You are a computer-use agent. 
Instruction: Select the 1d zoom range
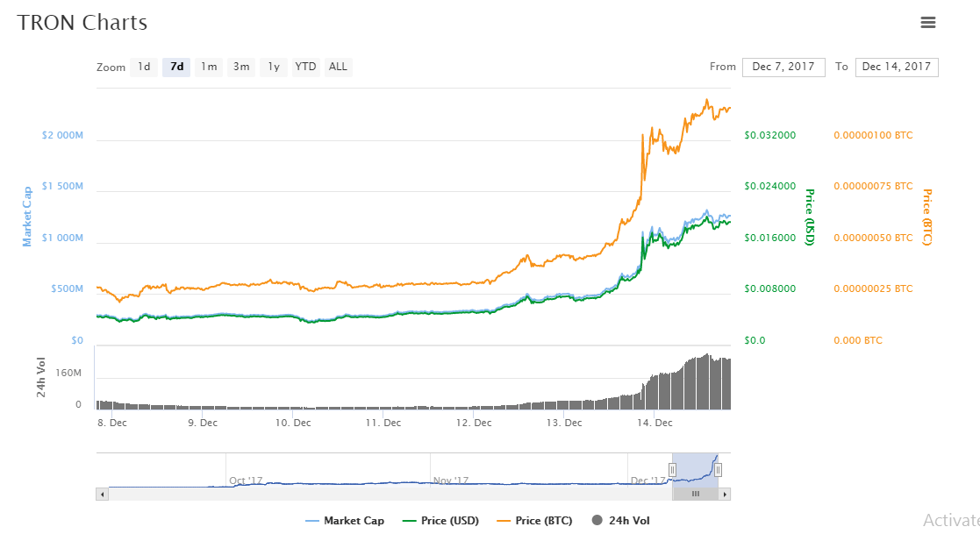click(x=144, y=67)
